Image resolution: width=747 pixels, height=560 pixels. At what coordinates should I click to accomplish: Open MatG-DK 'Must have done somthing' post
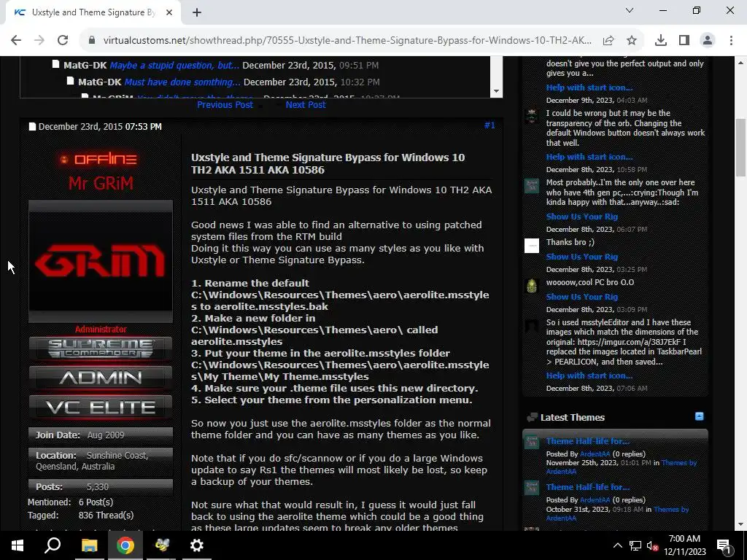[x=182, y=82]
